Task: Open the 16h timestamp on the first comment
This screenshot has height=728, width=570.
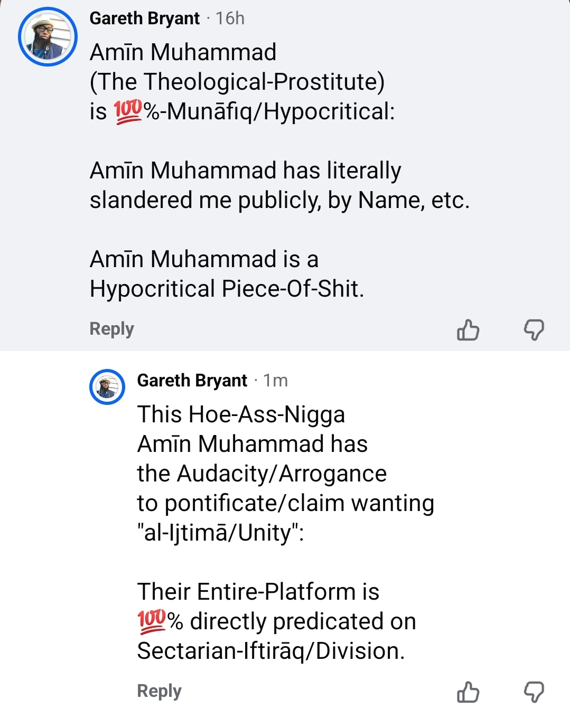Action: tap(231, 18)
